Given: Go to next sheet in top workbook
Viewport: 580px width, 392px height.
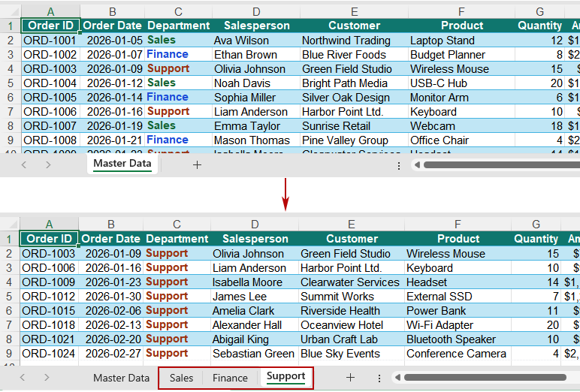Looking at the screenshot, I should pyautogui.click(x=48, y=165).
